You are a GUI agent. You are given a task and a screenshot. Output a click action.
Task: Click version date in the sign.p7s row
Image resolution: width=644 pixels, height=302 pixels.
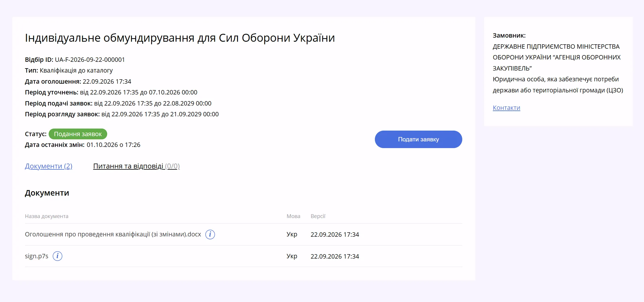pos(335,257)
